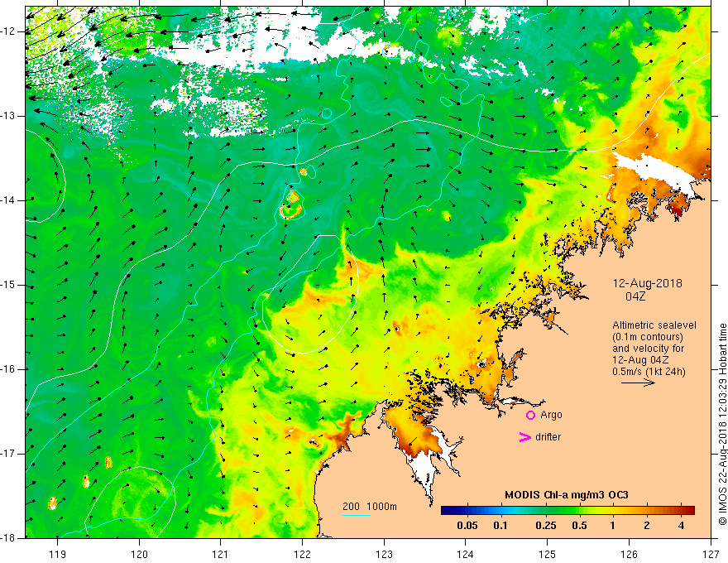Click the IMOS copyright timestamp text
This screenshot has width=728, height=563.
722,424
